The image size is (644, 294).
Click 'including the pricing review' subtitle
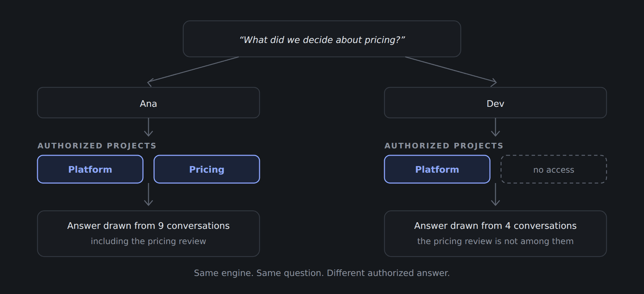[149, 241]
